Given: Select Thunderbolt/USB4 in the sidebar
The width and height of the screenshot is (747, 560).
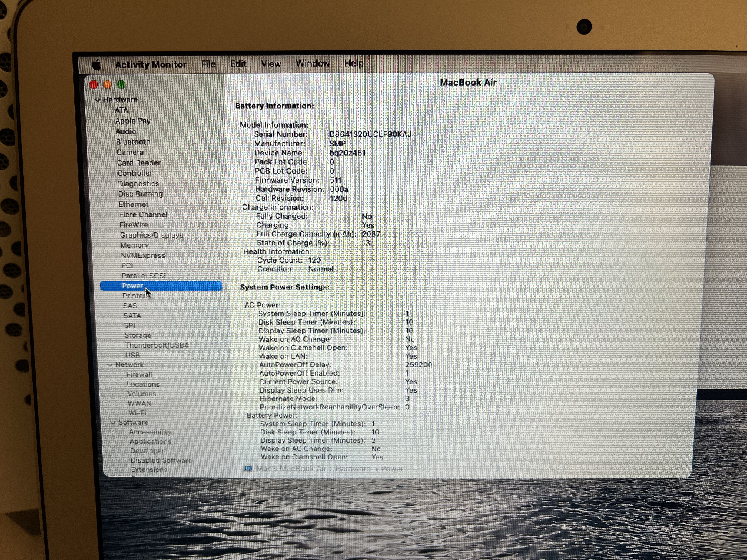Looking at the screenshot, I should click(x=157, y=345).
